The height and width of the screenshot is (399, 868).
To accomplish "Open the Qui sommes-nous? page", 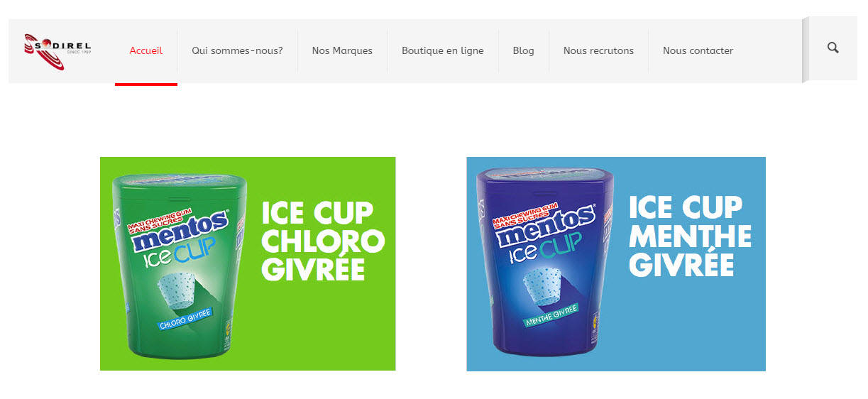I will 237,50.
